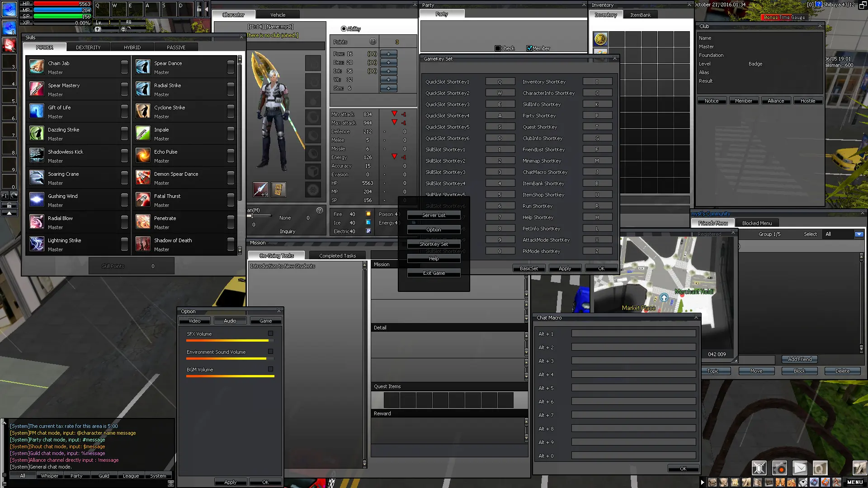
Task: Increase Vit stat with plus button
Action: click(388, 80)
